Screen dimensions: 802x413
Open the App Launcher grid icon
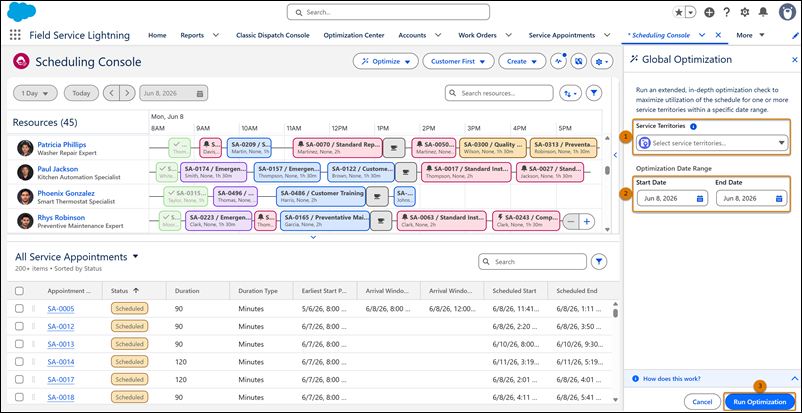15,35
